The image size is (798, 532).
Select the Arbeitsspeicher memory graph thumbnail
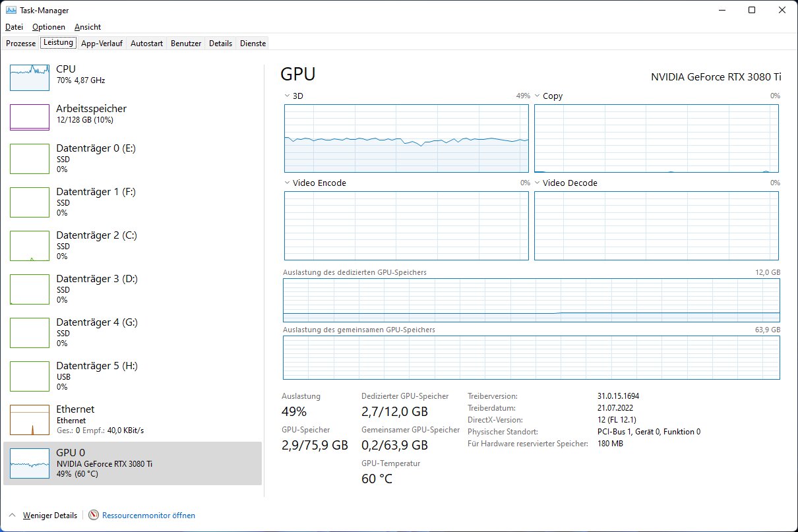point(30,117)
